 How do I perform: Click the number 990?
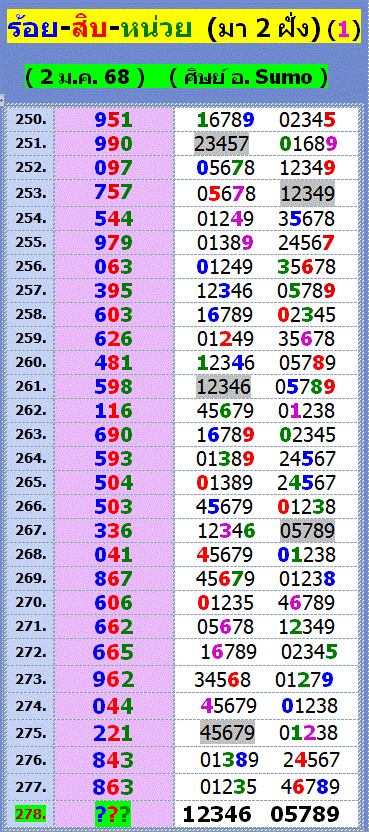click(114, 144)
